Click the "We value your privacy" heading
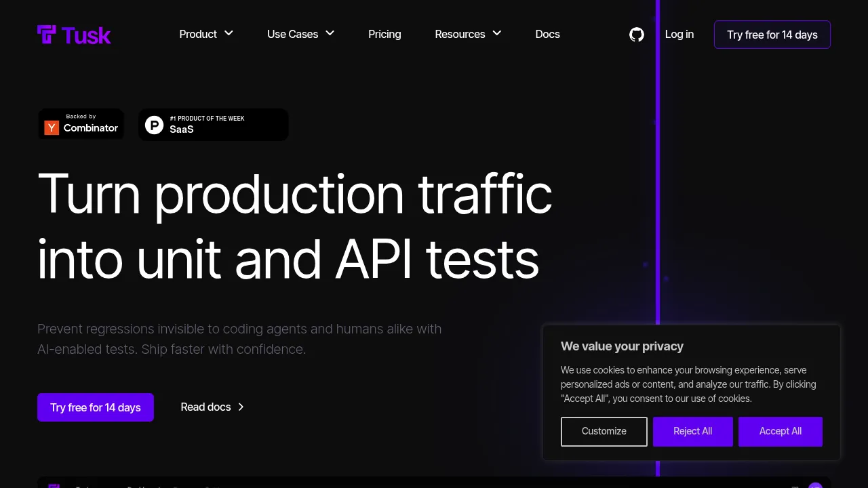The width and height of the screenshot is (868, 488). coord(622,346)
